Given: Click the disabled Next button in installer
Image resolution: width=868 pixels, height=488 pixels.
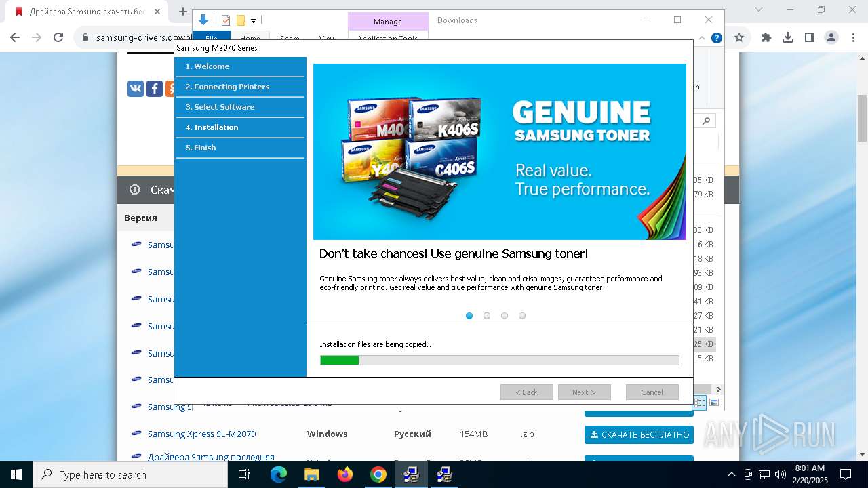Looking at the screenshot, I should (x=584, y=392).
